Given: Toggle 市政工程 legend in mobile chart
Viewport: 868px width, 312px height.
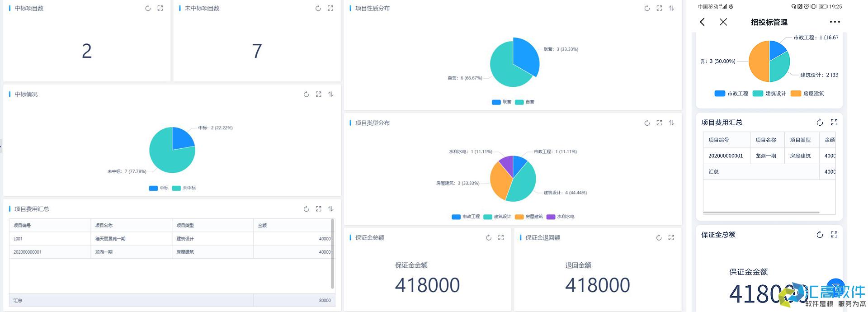Looking at the screenshot, I should click(731, 94).
